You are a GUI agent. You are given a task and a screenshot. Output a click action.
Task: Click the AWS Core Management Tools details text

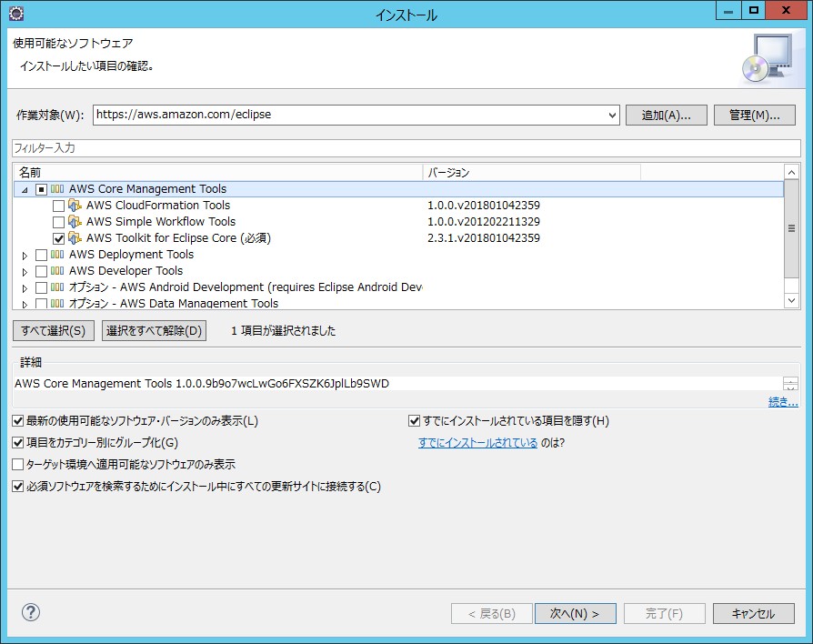click(202, 384)
